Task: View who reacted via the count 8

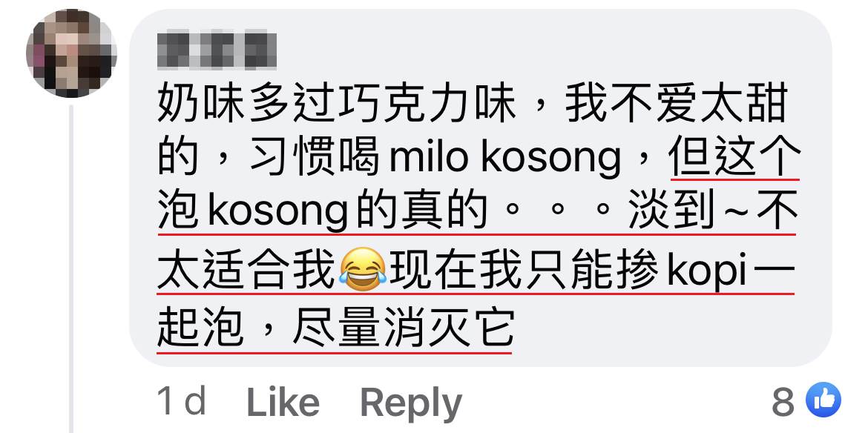Action: coord(783,401)
